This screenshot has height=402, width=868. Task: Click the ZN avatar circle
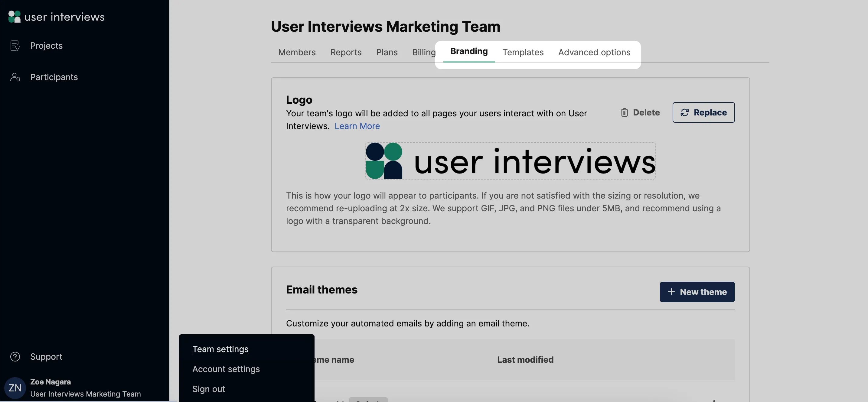click(x=15, y=388)
